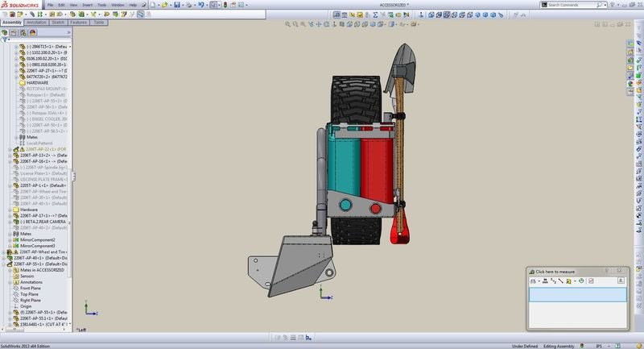Click the Undo arrow icon

coord(201,5)
